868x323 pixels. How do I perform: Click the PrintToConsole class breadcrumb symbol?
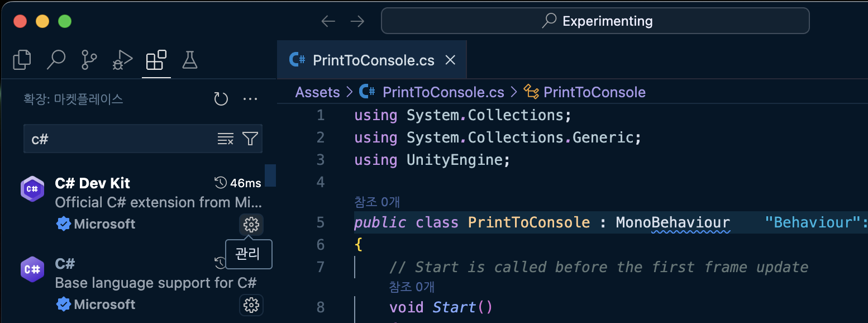[584, 92]
